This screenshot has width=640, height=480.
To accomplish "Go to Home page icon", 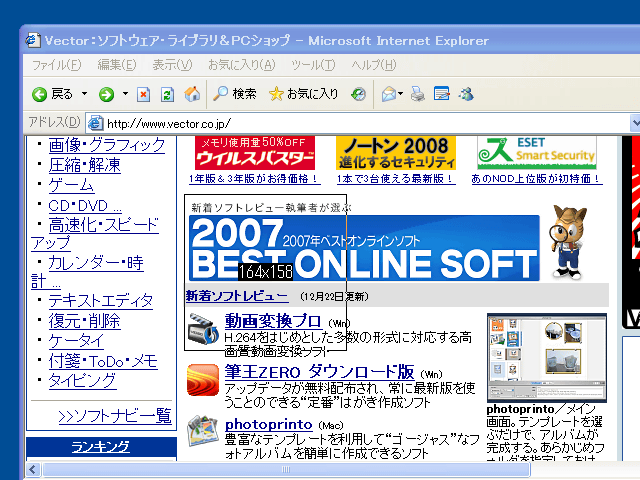I will click(x=192, y=94).
